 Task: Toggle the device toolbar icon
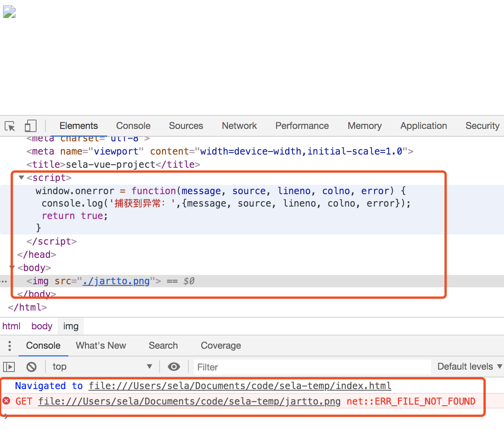point(30,126)
